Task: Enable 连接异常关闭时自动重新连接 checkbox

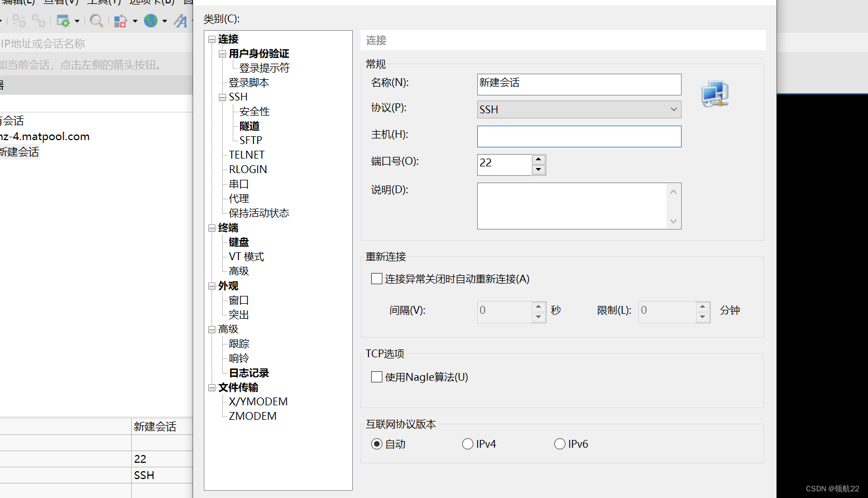Action: click(x=377, y=279)
